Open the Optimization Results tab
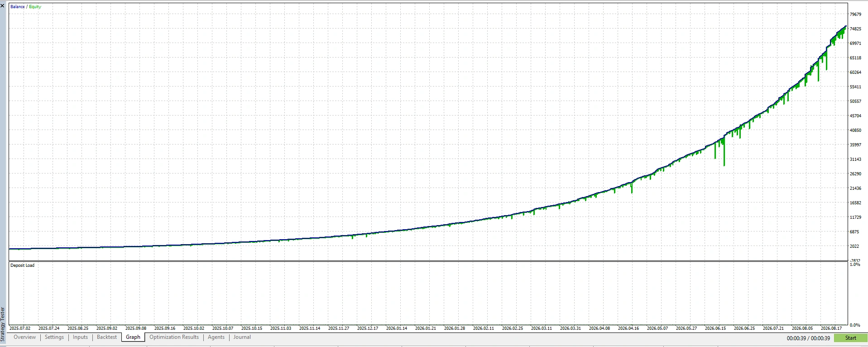The width and height of the screenshot is (868, 347). point(174,337)
